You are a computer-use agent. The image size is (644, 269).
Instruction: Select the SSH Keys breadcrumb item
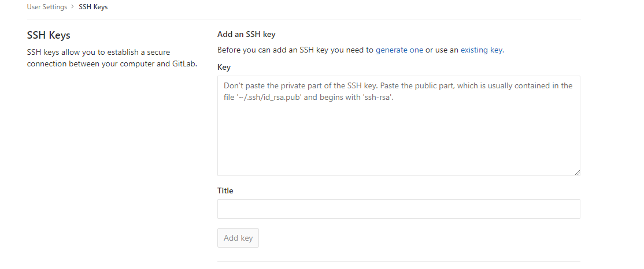click(x=93, y=7)
